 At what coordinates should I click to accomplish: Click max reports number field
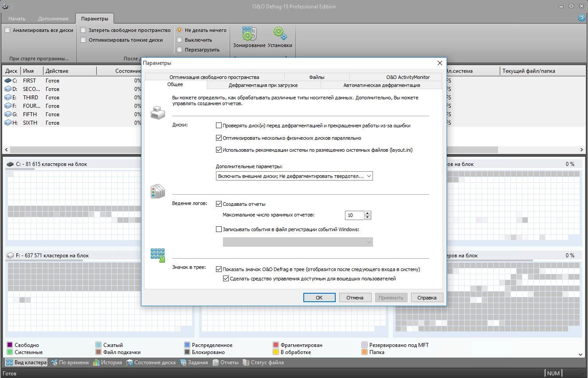[x=354, y=215]
